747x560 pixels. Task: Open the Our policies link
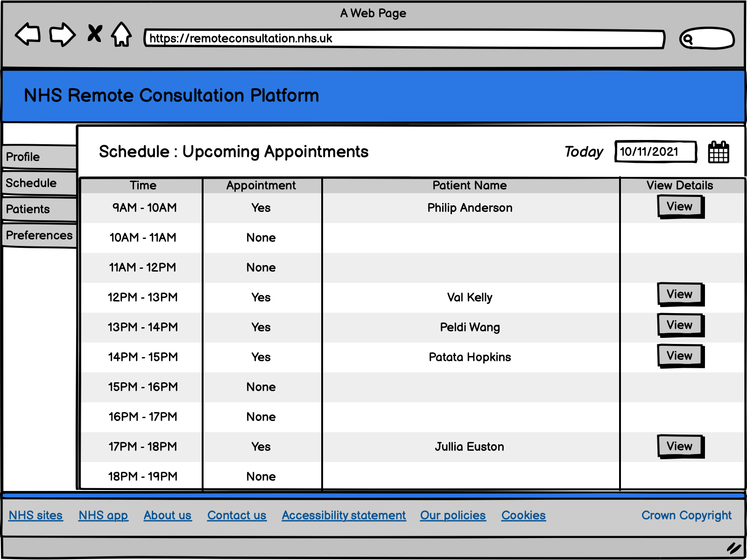pyautogui.click(x=453, y=516)
